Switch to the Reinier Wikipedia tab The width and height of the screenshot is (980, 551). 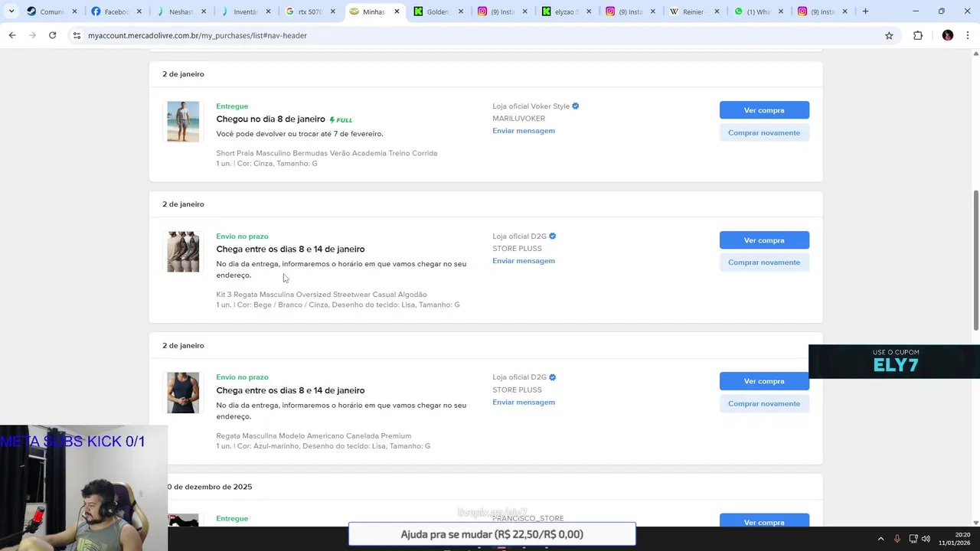pos(694,11)
